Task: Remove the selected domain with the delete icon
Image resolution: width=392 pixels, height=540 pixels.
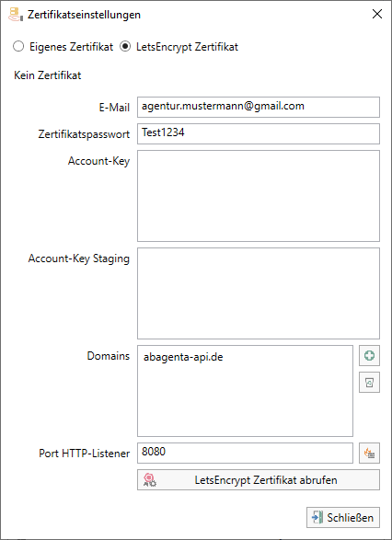Action: tap(369, 383)
